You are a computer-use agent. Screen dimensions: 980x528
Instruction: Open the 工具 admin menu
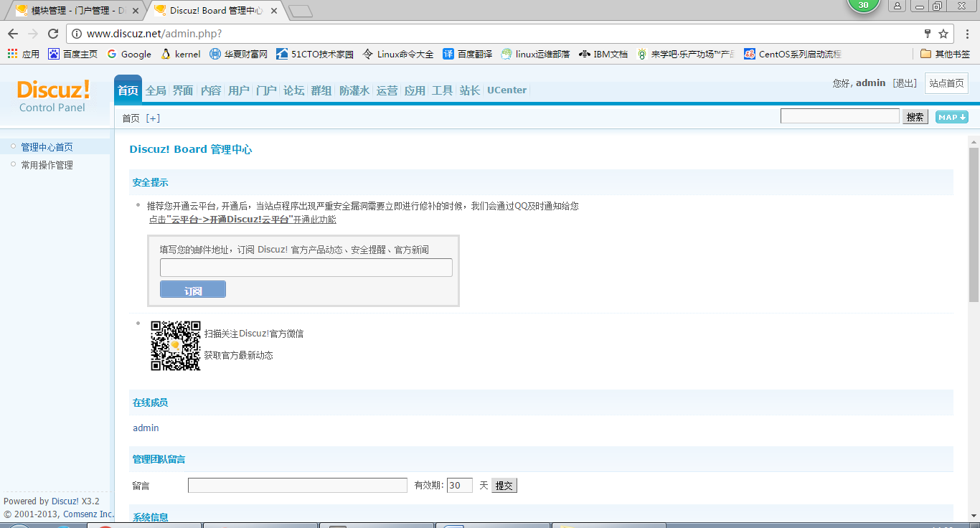click(442, 90)
